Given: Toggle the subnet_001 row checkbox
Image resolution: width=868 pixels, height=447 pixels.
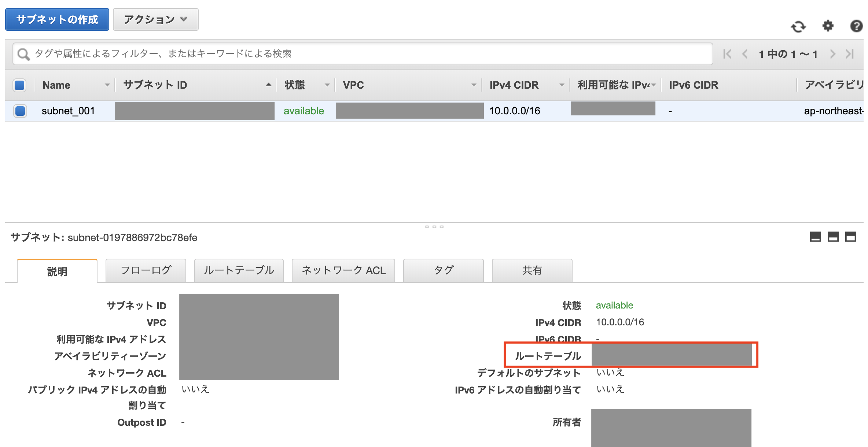Looking at the screenshot, I should pos(20,111).
